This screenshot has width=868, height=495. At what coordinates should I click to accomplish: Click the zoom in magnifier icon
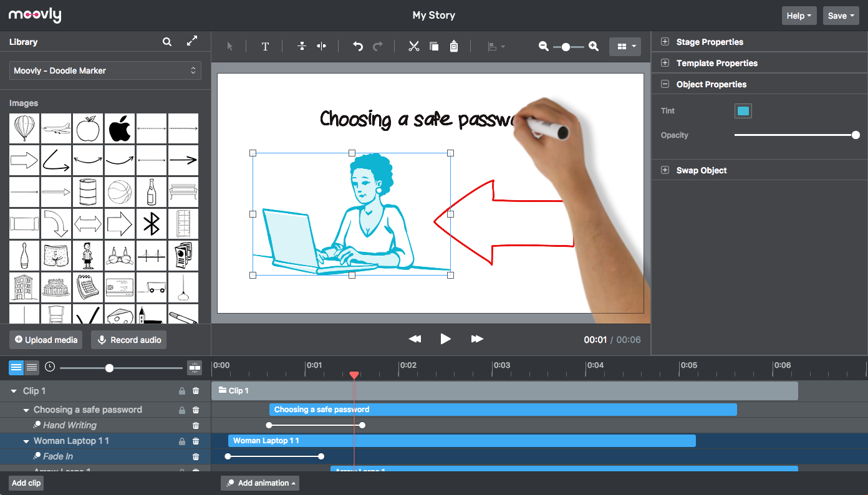(594, 46)
